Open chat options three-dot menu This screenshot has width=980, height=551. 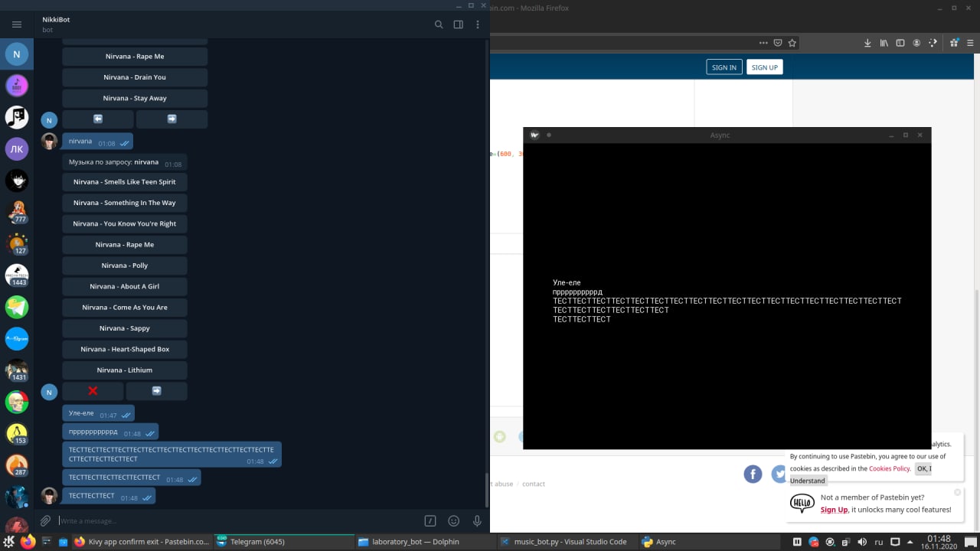[478, 24]
